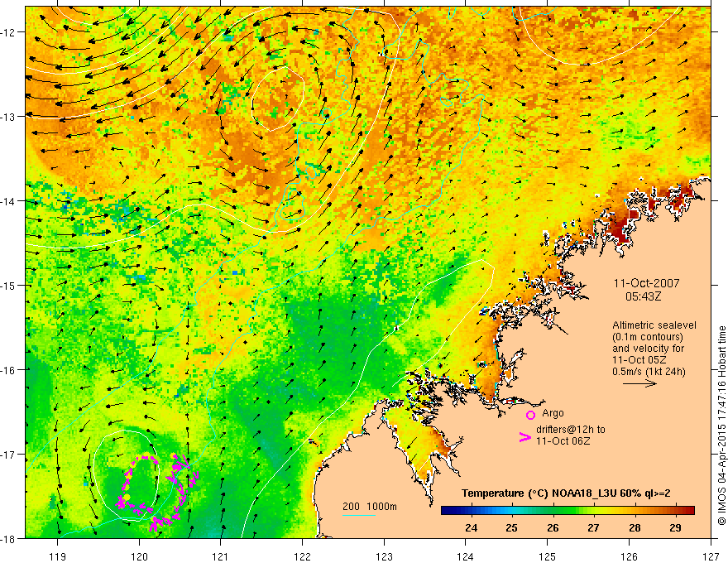Click the -18 latitude axis label
Screen dimensions: 728x563
point(8,538)
